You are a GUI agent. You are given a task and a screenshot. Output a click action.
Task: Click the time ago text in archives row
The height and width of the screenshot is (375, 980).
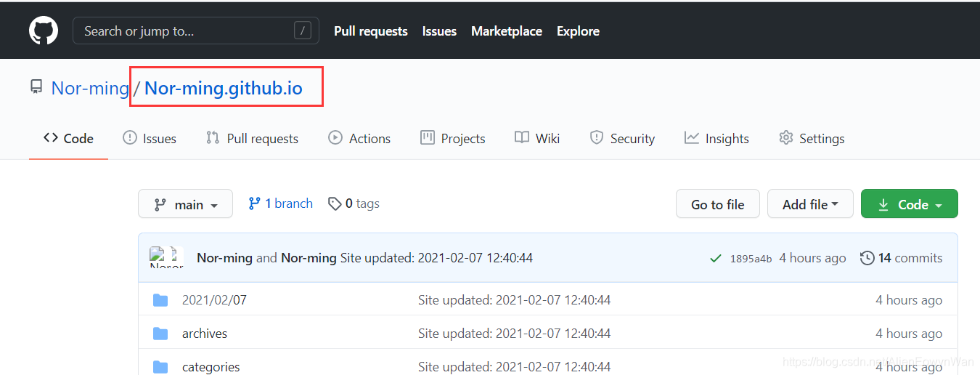point(909,334)
